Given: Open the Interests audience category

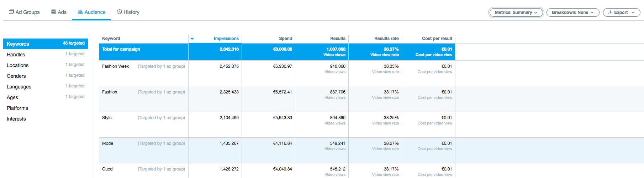Looking at the screenshot, I should (x=16, y=119).
